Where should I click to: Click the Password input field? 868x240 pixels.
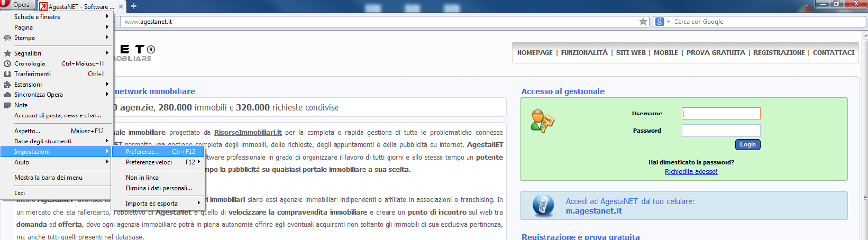[721, 131]
